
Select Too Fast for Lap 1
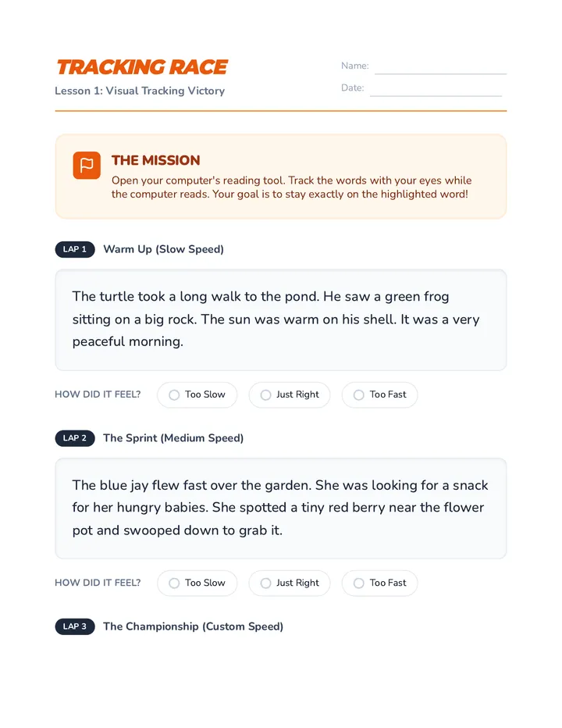(379, 394)
